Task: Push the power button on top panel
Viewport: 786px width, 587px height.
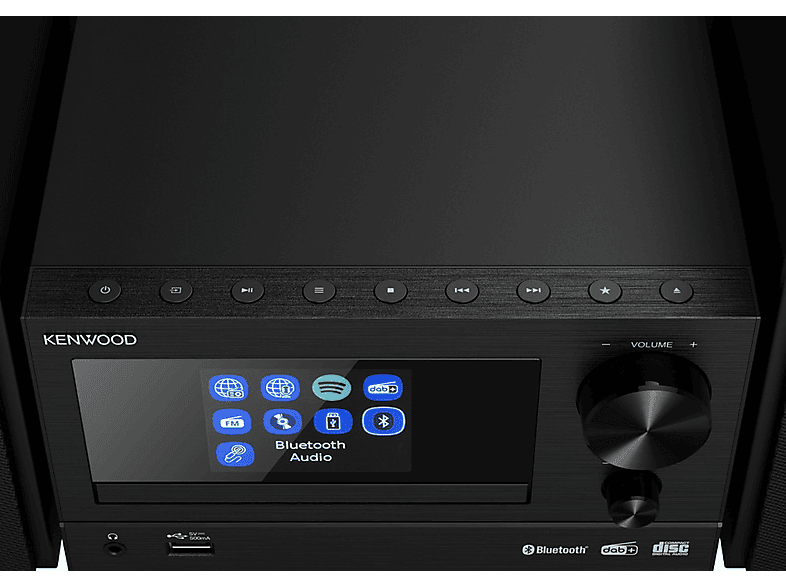Action: pyautogui.click(x=105, y=291)
